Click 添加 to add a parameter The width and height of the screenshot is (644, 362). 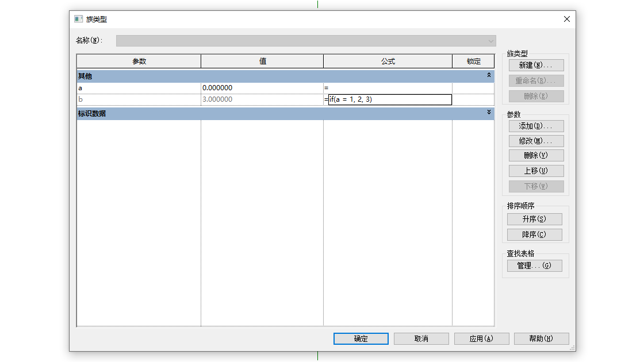tap(536, 126)
